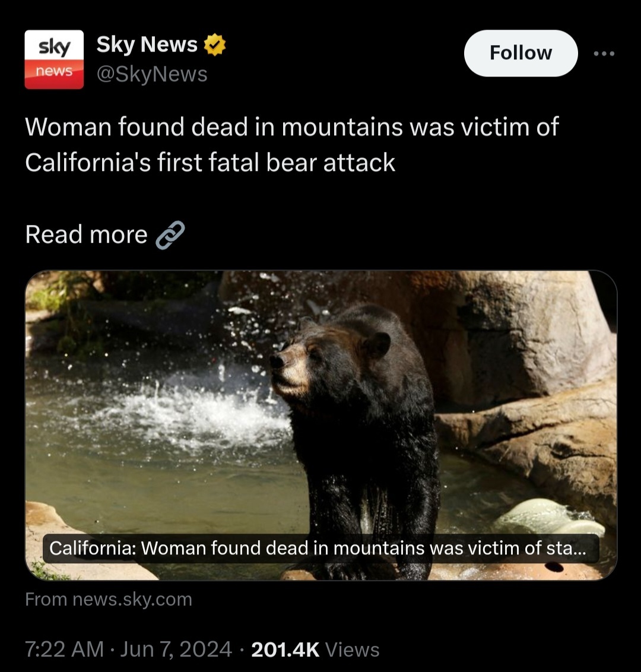
Task: Click the chain link icon after Read more
Action: [170, 235]
